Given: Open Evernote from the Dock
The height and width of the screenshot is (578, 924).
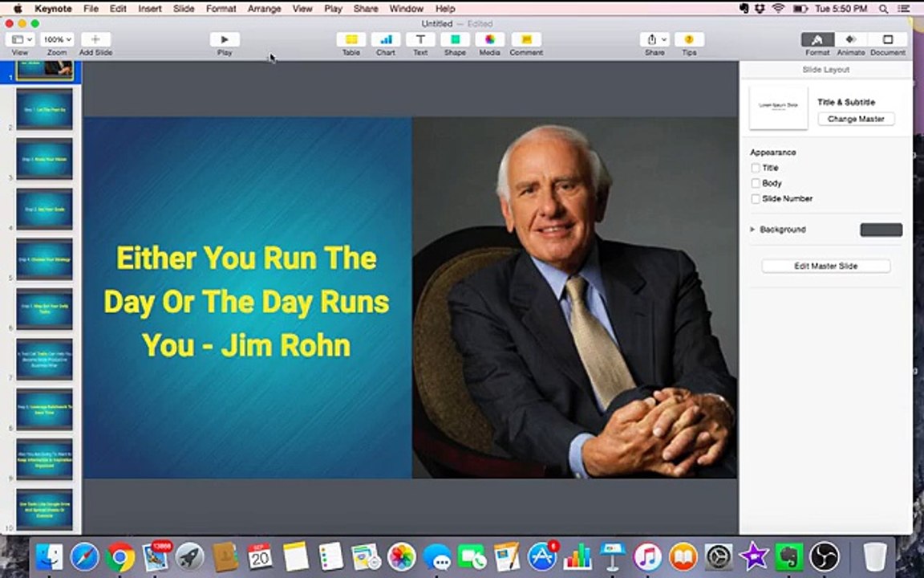Looking at the screenshot, I should [x=789, y=556].
